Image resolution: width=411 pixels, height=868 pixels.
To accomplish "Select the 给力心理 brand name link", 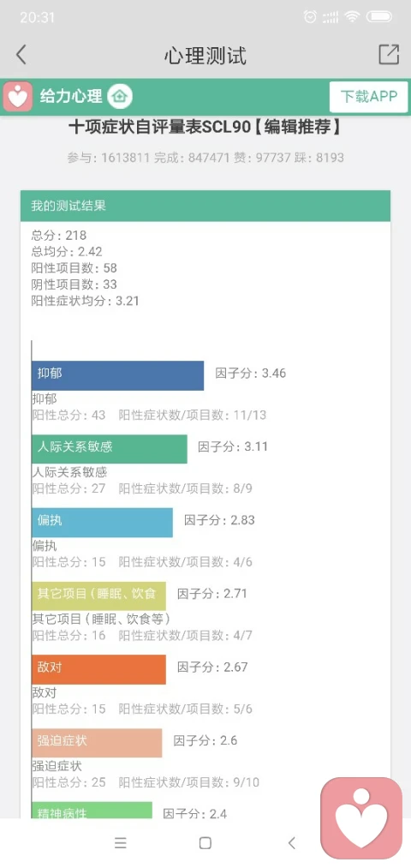I will [x=71, y=97].
